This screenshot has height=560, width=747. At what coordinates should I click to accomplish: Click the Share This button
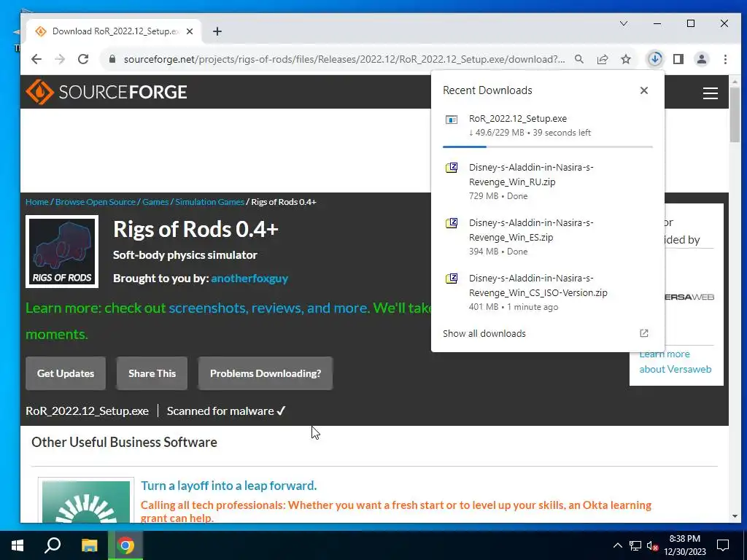click(152, 373)
